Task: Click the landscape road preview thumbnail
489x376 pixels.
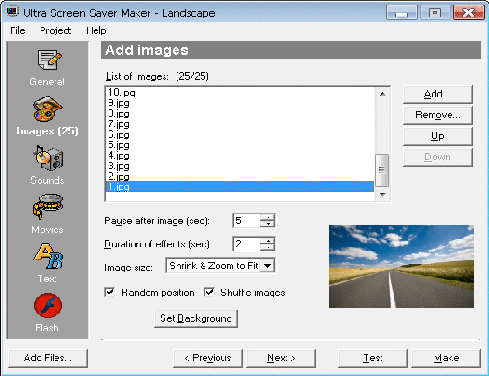Action: pyautogui.click(x=401, y=266)
